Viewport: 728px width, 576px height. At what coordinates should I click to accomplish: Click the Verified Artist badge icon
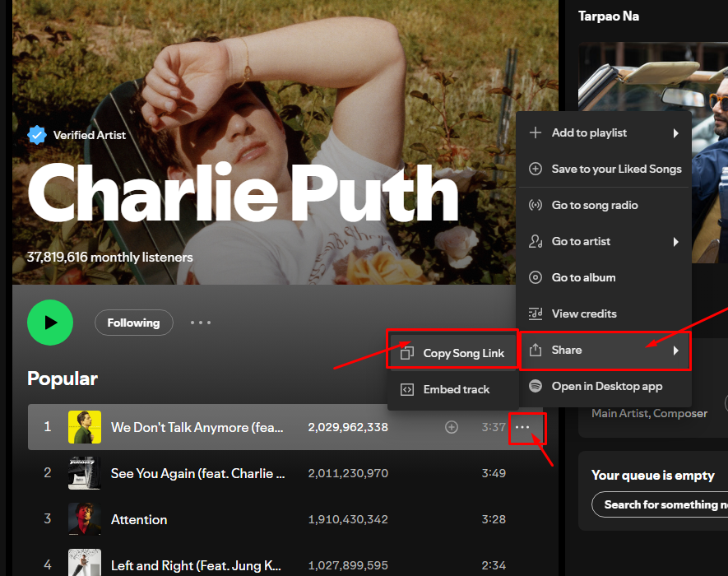tap(37, 135)
